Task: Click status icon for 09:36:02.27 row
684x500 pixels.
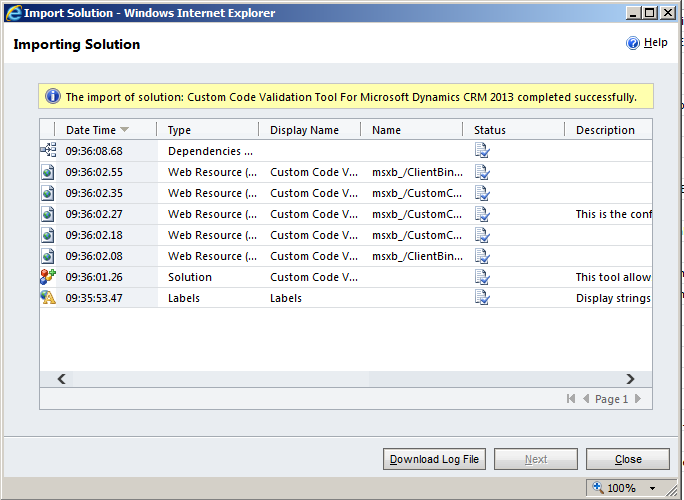Action: 482,214
